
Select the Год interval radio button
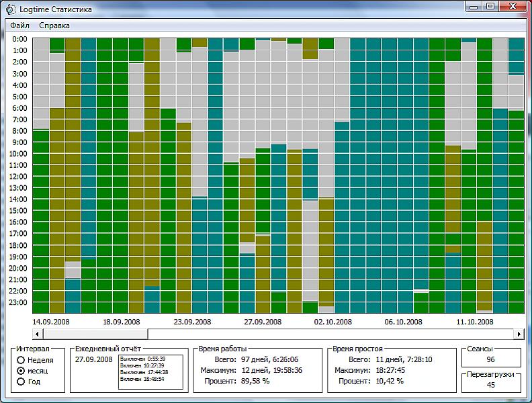[21, 382]
